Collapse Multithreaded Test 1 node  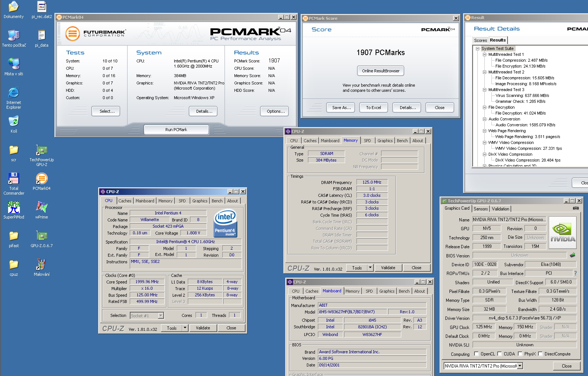(484, 54)
